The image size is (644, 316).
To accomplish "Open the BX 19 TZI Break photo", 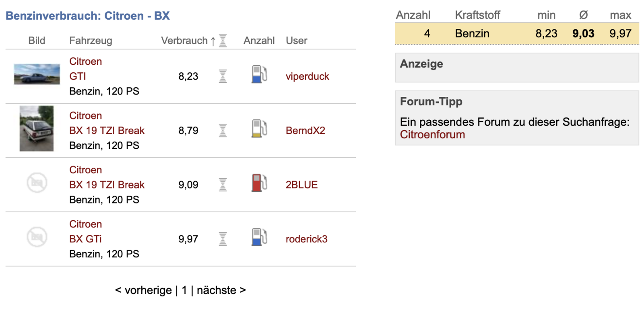I will [37, 129].
